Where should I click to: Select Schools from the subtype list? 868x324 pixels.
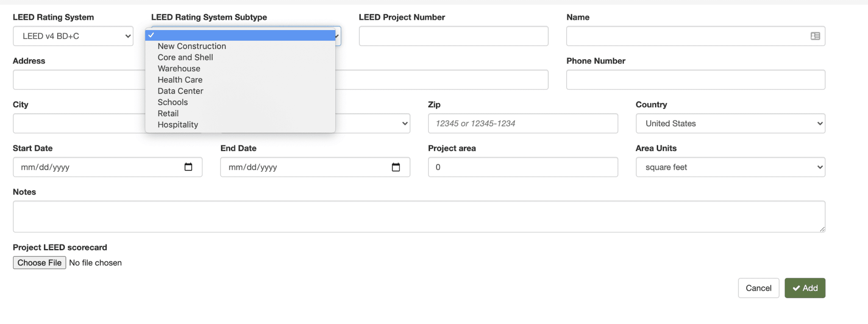point(172,102)
